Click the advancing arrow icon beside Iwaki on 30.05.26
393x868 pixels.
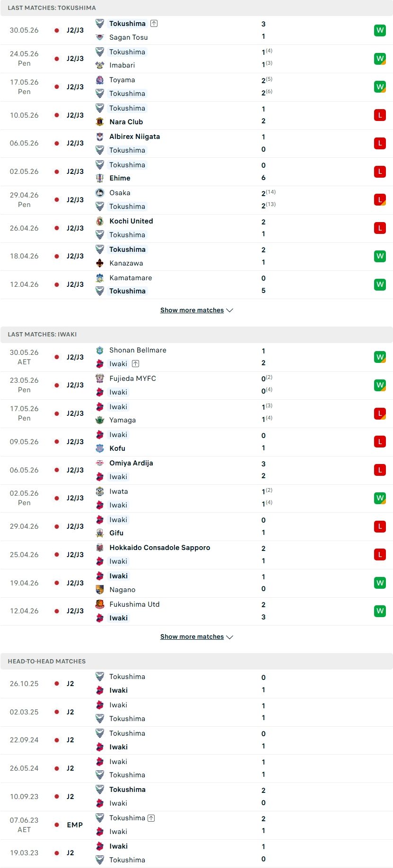[136, 364]
